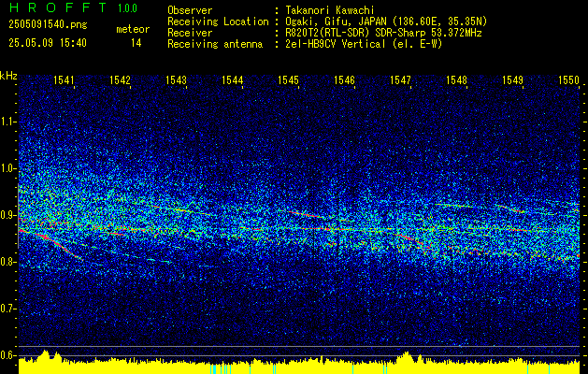This screenshot has width=588, height=374.
Task: Click the 2el-HB9CV antenna description
Action: (x=363, y=44)
